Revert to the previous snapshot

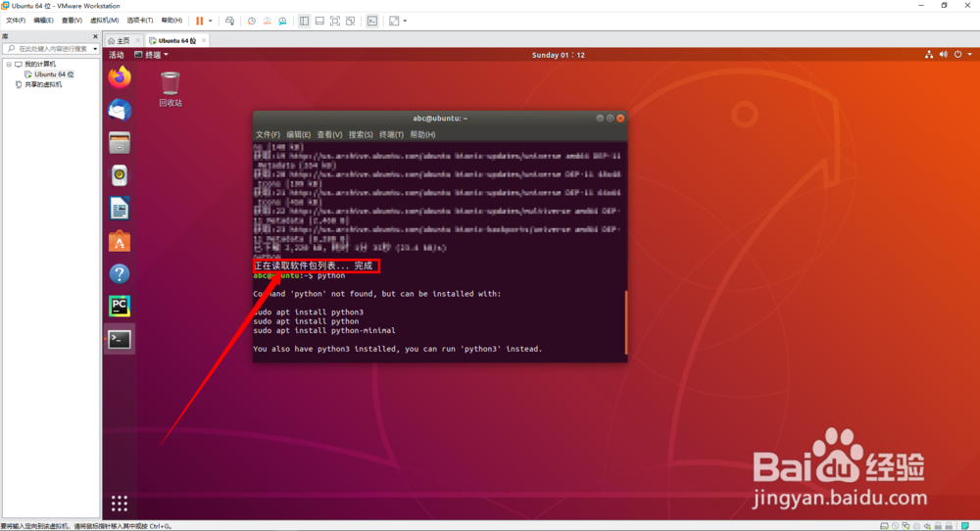pos(267,21)
